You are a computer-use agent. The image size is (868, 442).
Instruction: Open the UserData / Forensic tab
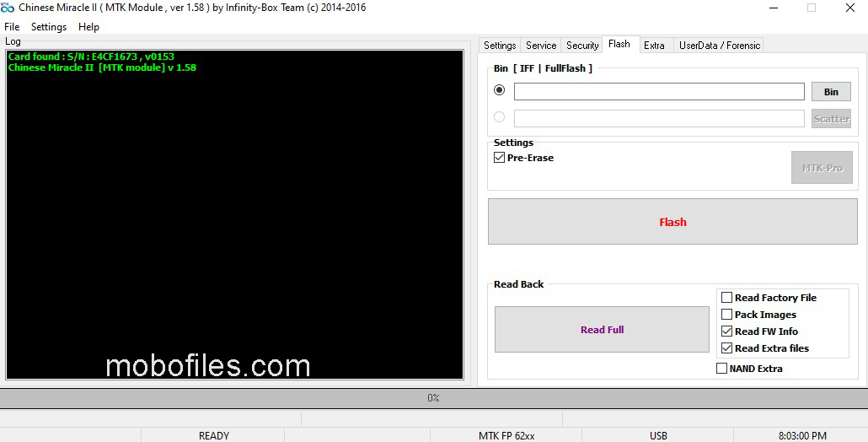720,46
